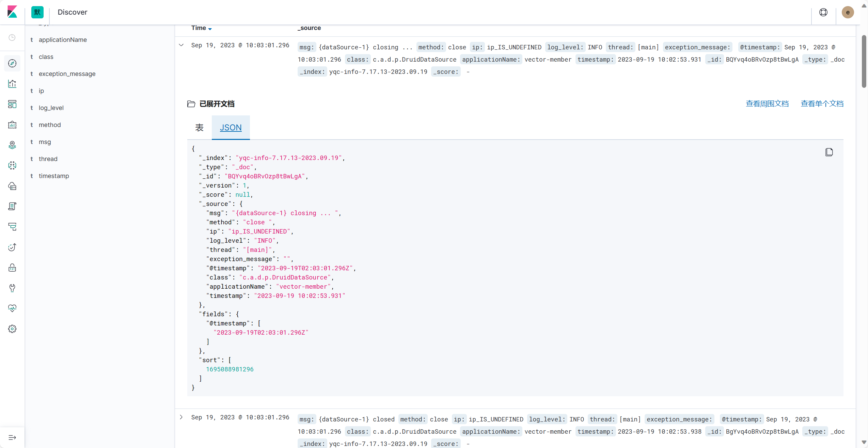Click the 查看单个文档 link
The height and width of the screenshot is (448, 868).
(x=822, y=104)
